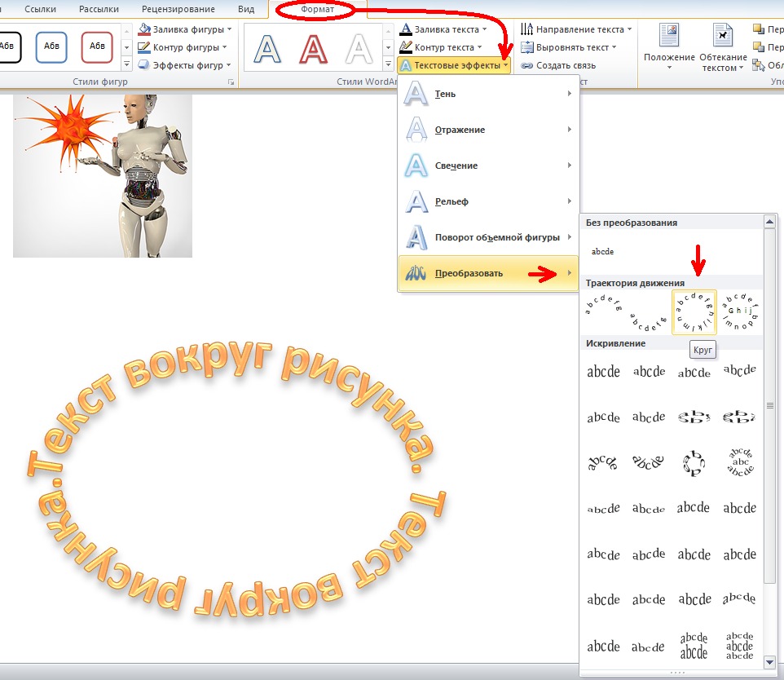Apply second warp in Искривление row three
Viewport: 784px width, 680px height.
[x=649, y=462]
